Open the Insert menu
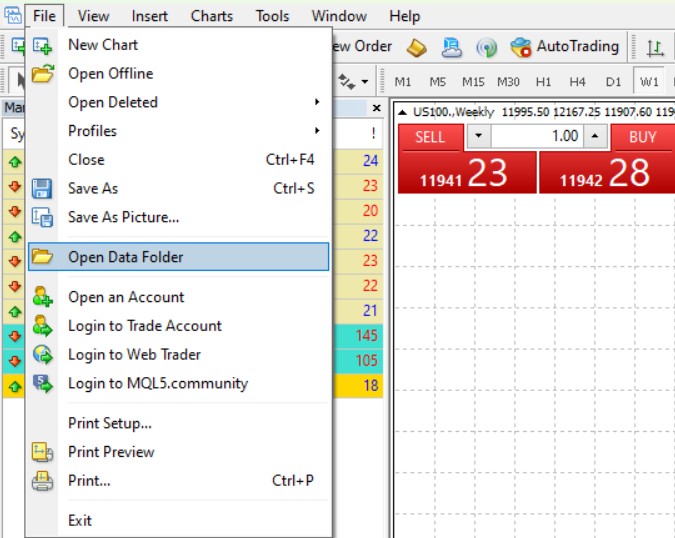Image resolution: width=675 pixels, height=538 pixels. [x=149, y=16]
